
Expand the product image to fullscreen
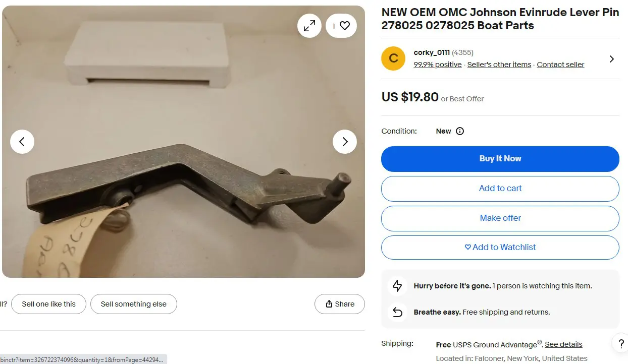tap(309, 26)
